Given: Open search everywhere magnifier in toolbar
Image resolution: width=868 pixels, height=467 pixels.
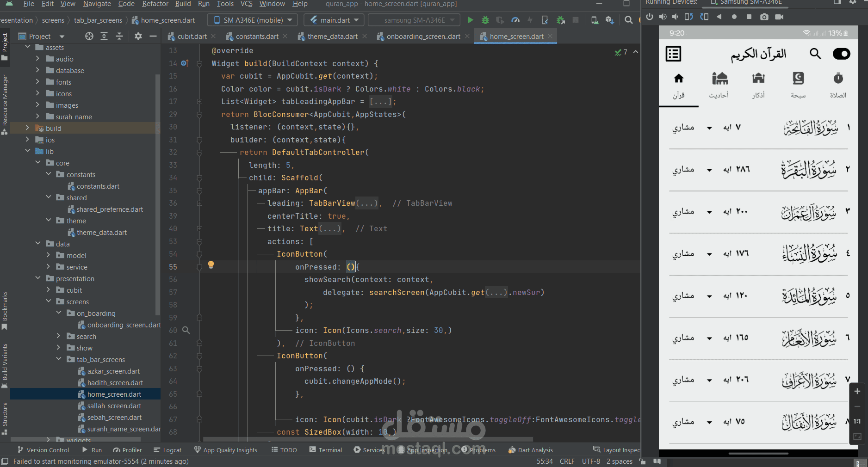Looking at the screenshot, I should [x=628, y=20].
